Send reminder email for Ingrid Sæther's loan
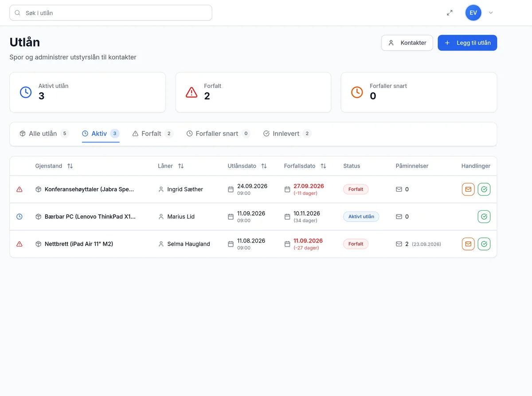 468,189
